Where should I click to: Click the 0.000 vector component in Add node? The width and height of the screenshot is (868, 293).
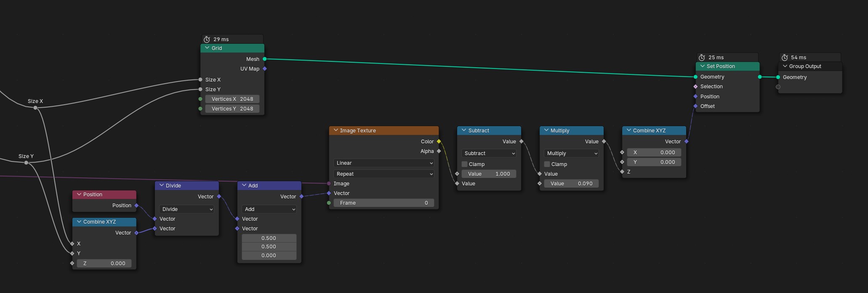click(x=269, y=256)
